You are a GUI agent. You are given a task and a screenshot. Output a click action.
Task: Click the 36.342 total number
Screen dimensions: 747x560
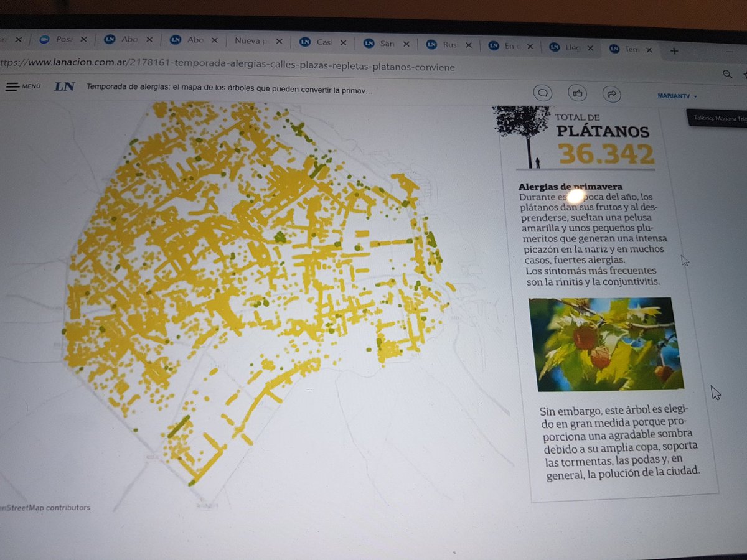(606, 154)
